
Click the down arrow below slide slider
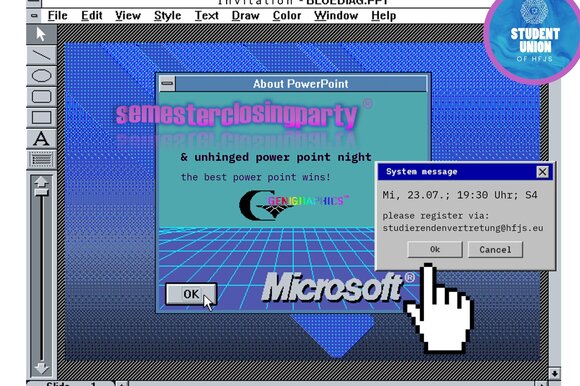click(x=41, y=368)
